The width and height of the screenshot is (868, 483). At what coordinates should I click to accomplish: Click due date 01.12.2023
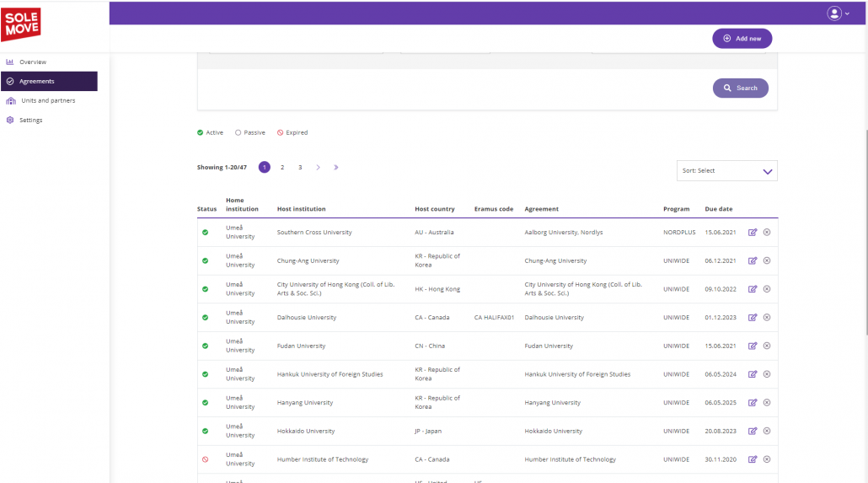tap(721, 318)
